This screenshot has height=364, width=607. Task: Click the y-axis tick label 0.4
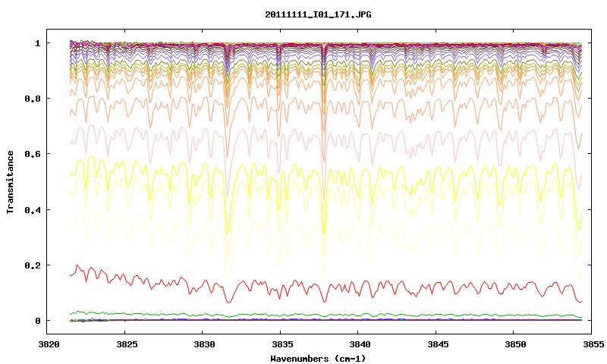[33, 209]
